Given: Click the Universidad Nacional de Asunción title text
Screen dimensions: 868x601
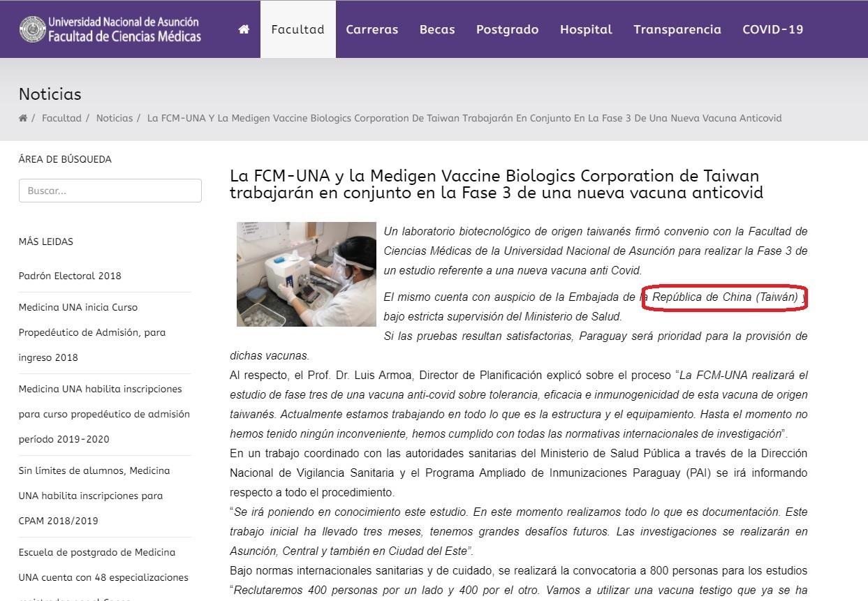Looking at the screenshot, I should pos(124,22).
